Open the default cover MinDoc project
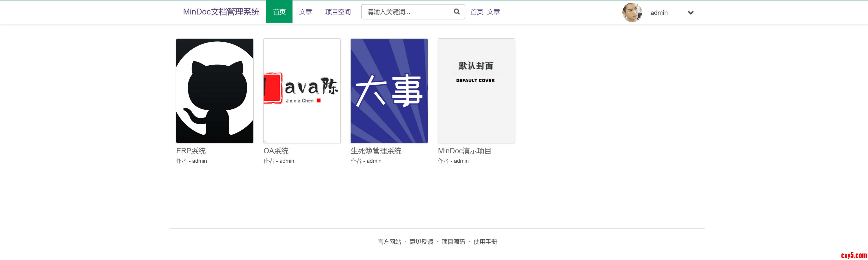Image resolution: width=868 pixels, height=260 pixels. click(x=476, y=91)
